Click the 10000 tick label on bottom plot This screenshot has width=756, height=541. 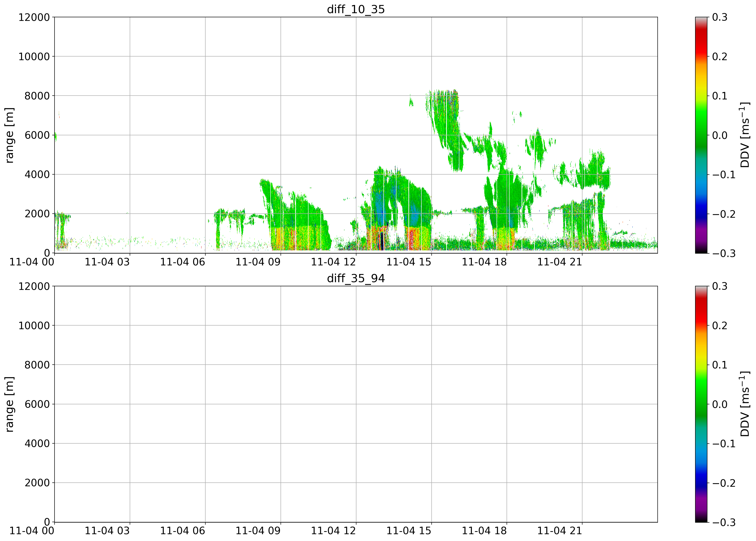click(x=34, y=326)
